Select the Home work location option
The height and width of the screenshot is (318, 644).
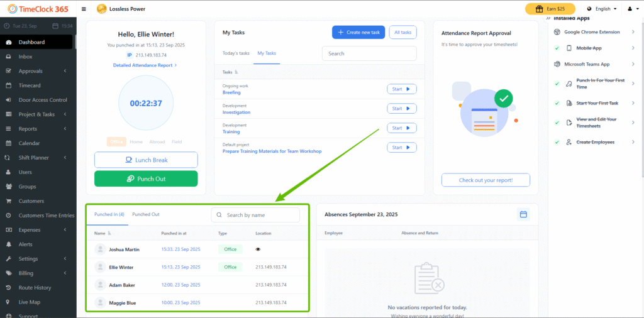[x=136, y=142]
